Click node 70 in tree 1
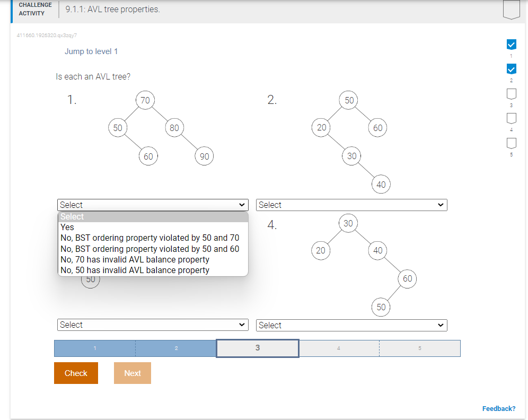528x420 pixels. point(145,100)
